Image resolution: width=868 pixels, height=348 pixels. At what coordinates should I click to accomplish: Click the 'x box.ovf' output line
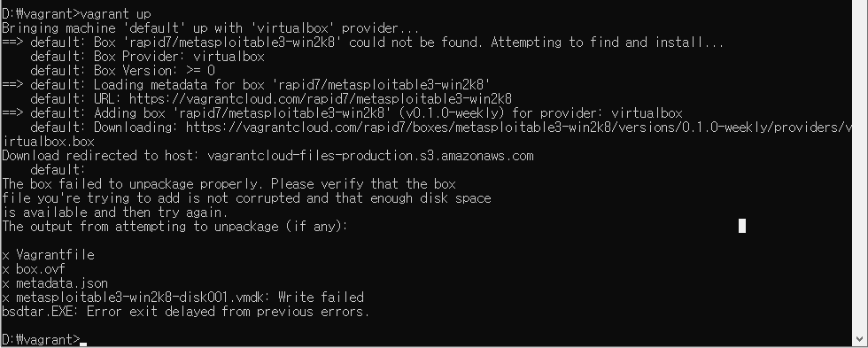[x=34, y=269]
